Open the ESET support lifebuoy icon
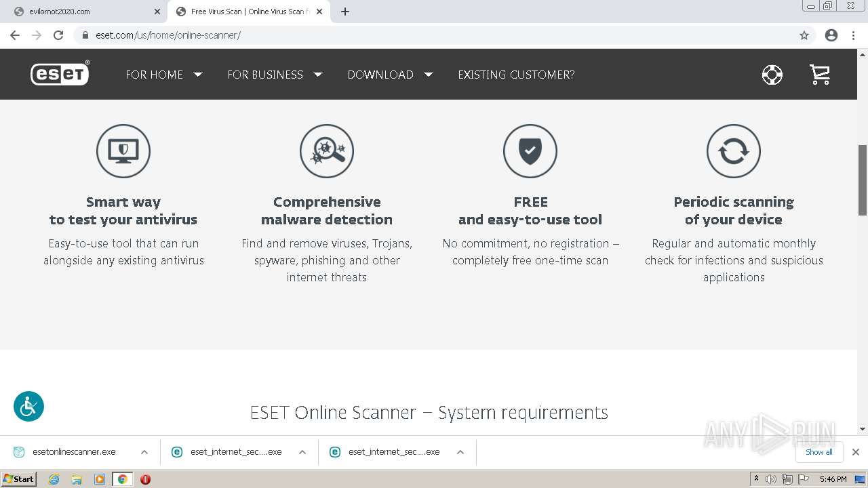Image resolution: width=868 pixels, height=488 pixels. [x=772, y=75]
